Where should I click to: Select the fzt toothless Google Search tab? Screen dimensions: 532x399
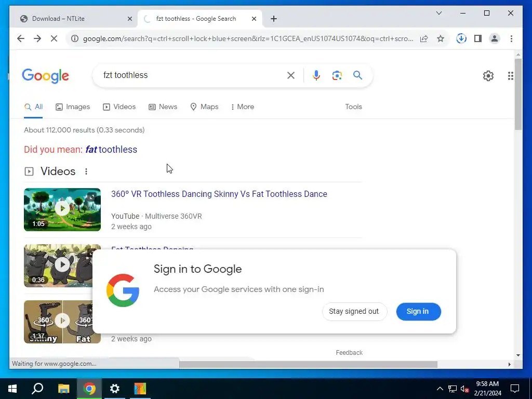click(200, 19)
